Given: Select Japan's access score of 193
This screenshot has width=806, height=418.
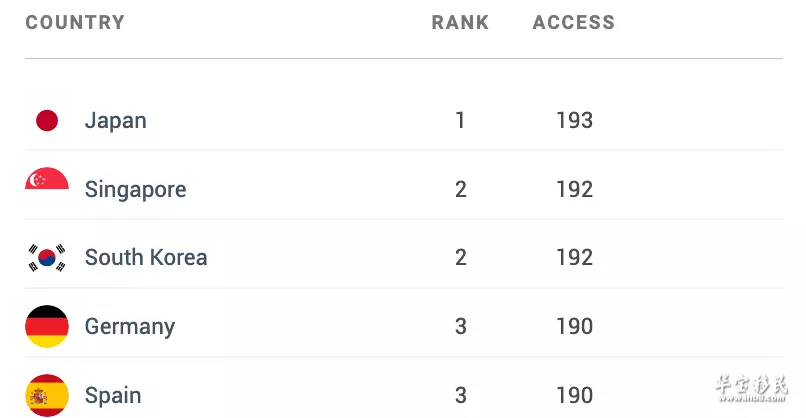Looking at the screenshot, I should [x=575, y=120].
